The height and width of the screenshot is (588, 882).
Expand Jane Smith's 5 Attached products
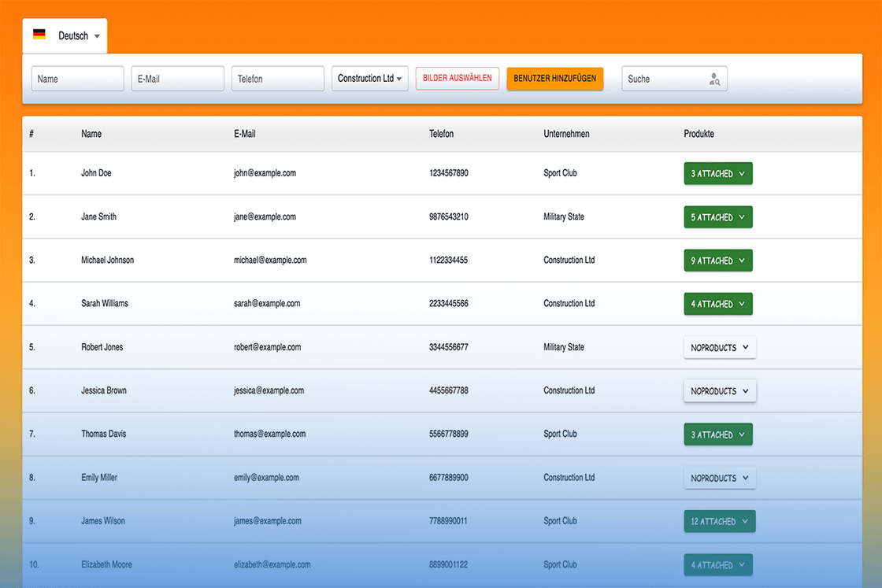(x=717, y=217)
